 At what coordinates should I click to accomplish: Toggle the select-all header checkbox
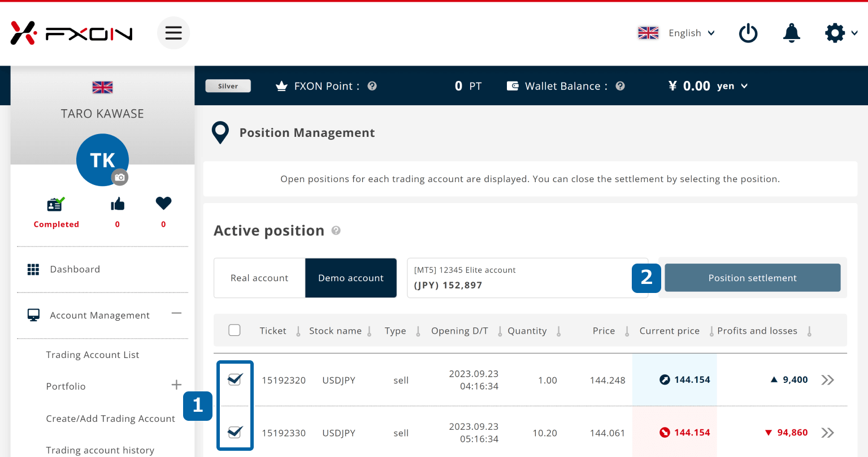235,330
